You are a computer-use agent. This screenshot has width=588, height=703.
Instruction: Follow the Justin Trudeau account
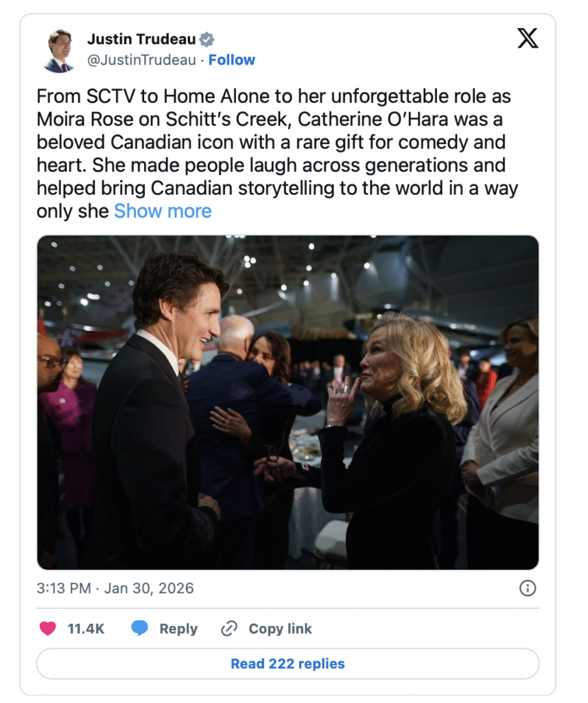(232, 60)
